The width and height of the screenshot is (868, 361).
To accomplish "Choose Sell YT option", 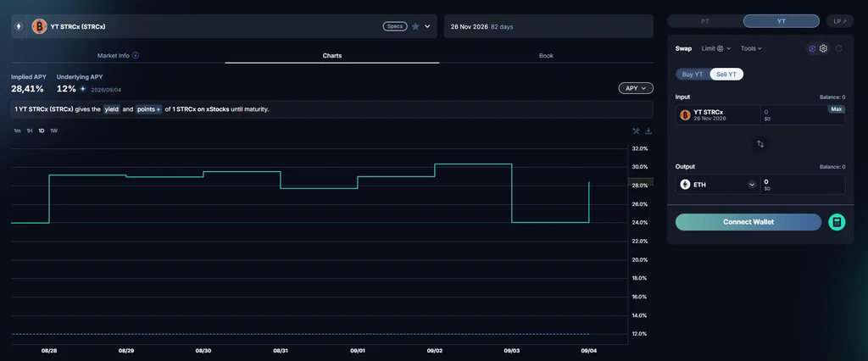I will pos(726,75).
